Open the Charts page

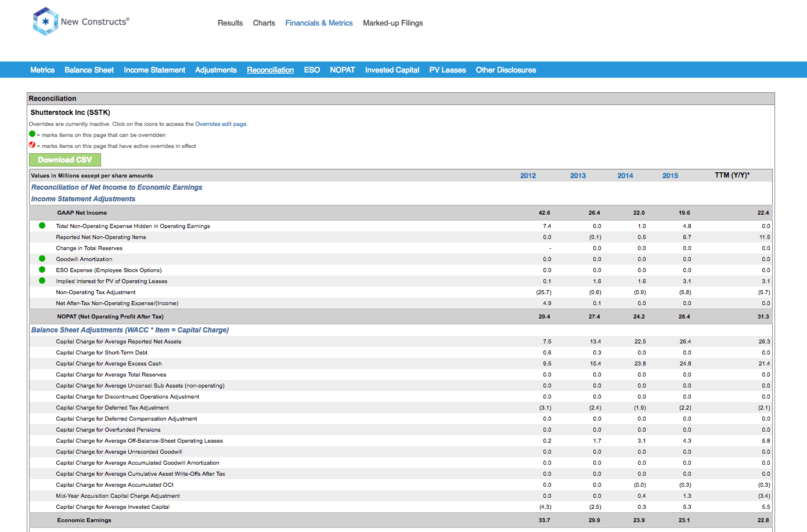coord(264,23)
